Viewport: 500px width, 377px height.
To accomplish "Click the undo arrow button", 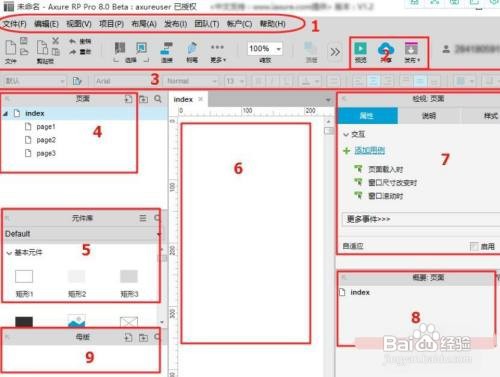I will (72, 41).
